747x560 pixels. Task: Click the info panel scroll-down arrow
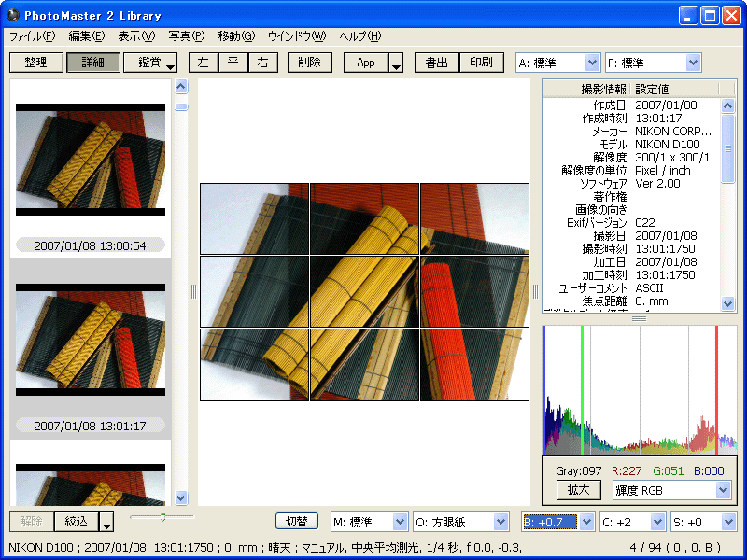(728, 302)
